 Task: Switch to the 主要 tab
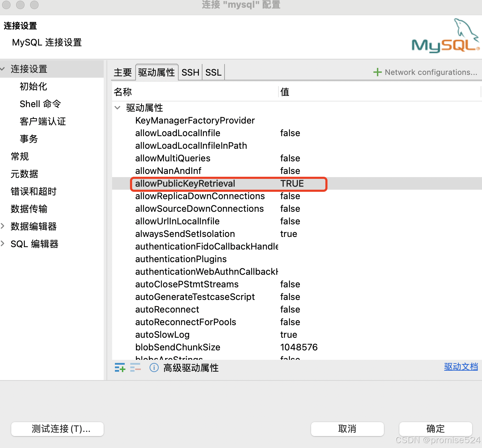[123, 72]
